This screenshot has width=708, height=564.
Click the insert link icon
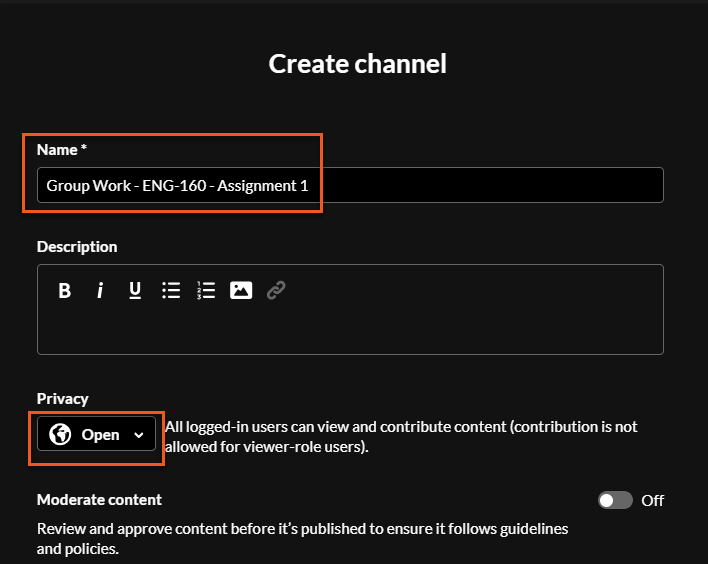[276, 291]
